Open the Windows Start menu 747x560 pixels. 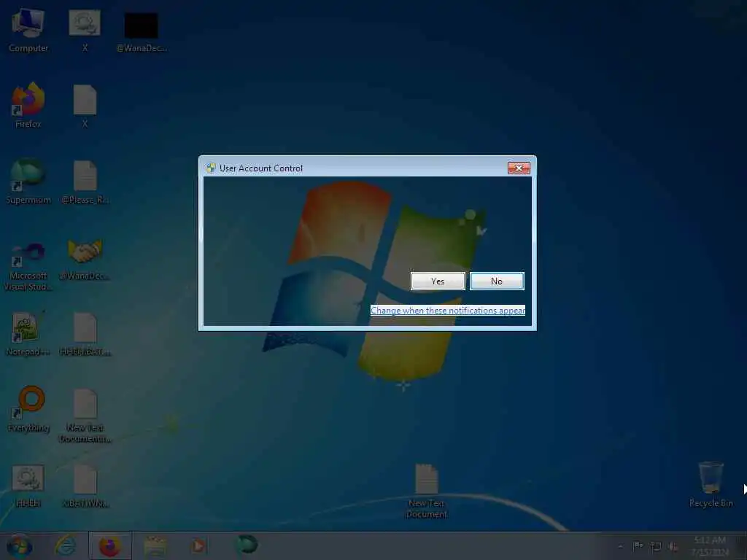point(19,546)
